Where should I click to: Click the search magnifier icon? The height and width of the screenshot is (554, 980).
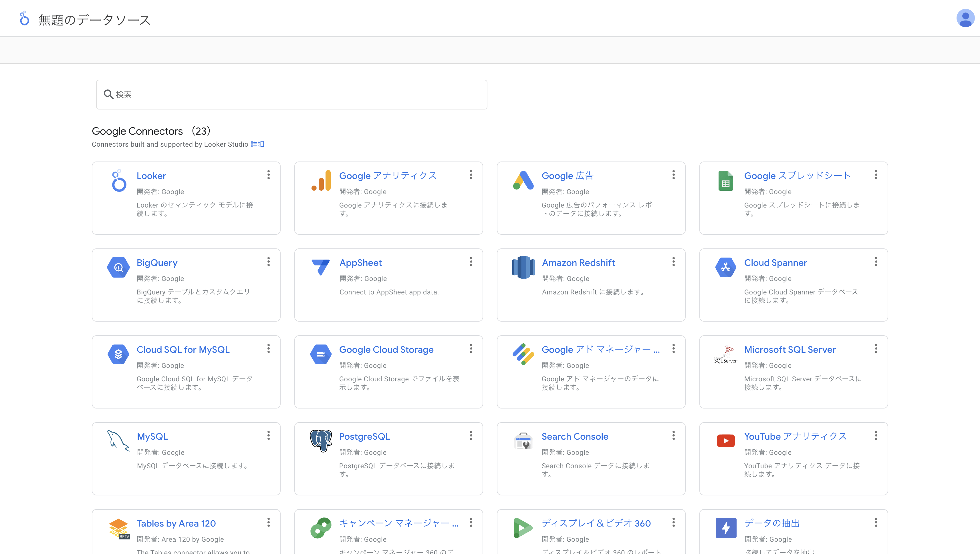(x=108, y=94)
